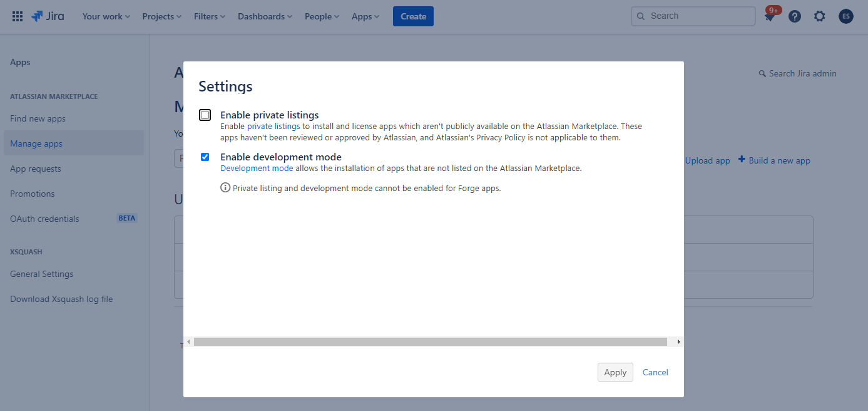
Task: Open the settings gear icon
Action: [820, 16]
